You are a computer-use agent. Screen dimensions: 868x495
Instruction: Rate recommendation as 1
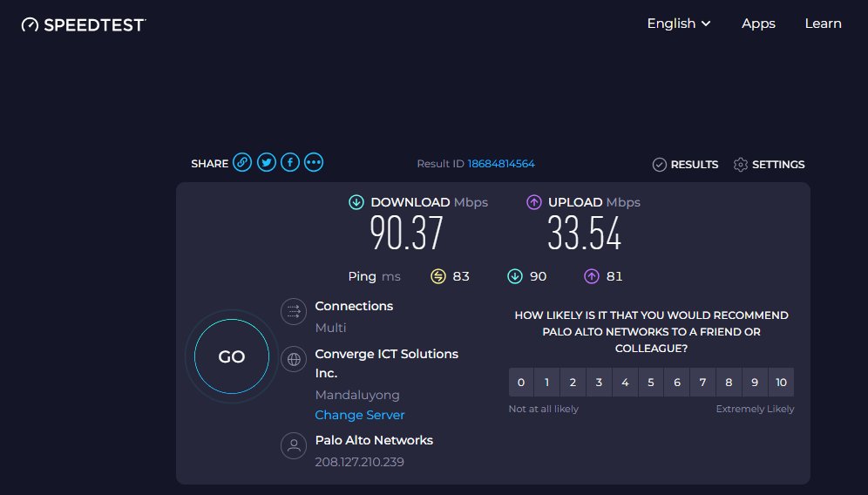tap(547, 382)
